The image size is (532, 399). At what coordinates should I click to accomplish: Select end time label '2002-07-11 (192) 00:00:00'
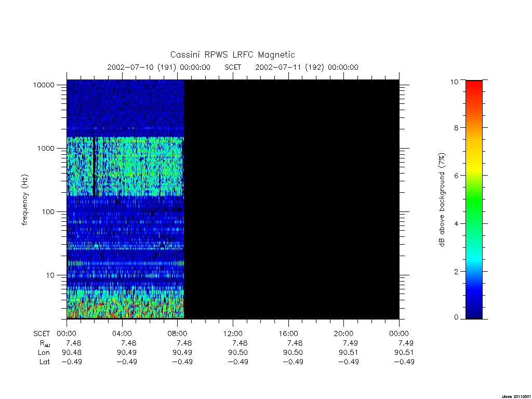coord(307,67)
